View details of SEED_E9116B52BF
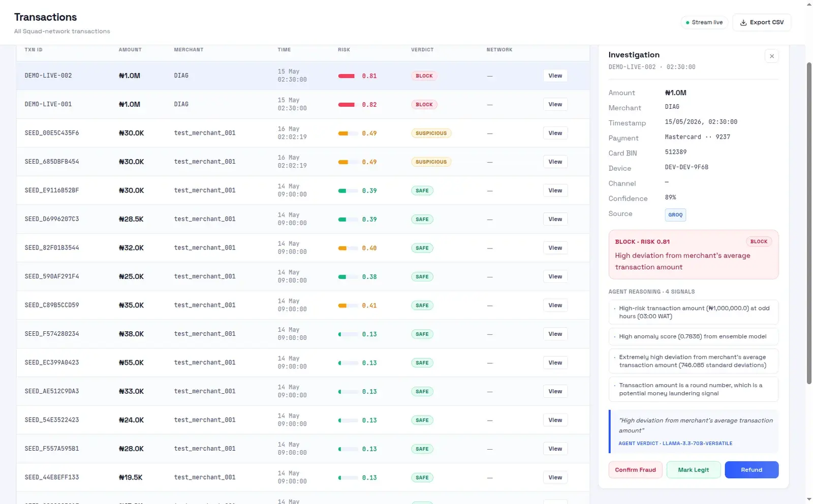The width and height of the screenshot is (813, 504). click(555, 191)
